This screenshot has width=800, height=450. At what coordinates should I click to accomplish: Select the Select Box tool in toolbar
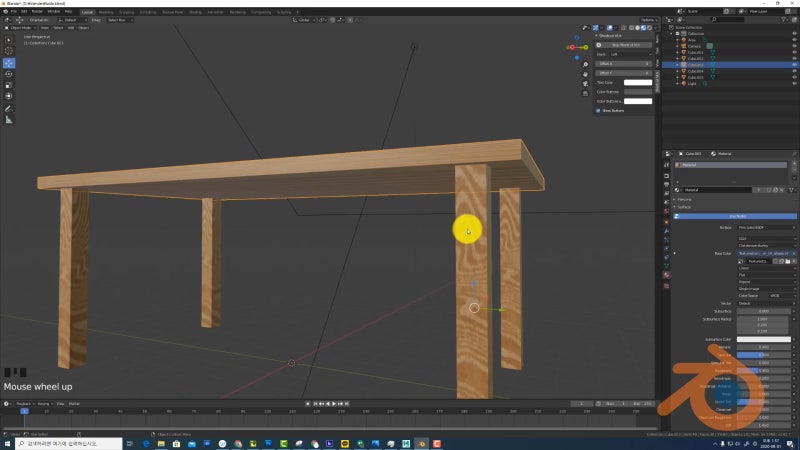[9, 40]
